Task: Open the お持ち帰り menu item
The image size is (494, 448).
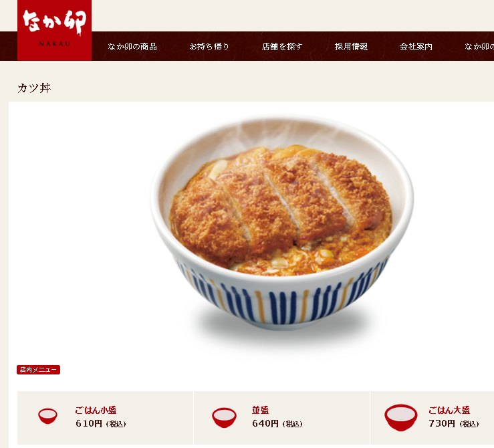Action: 209,47
